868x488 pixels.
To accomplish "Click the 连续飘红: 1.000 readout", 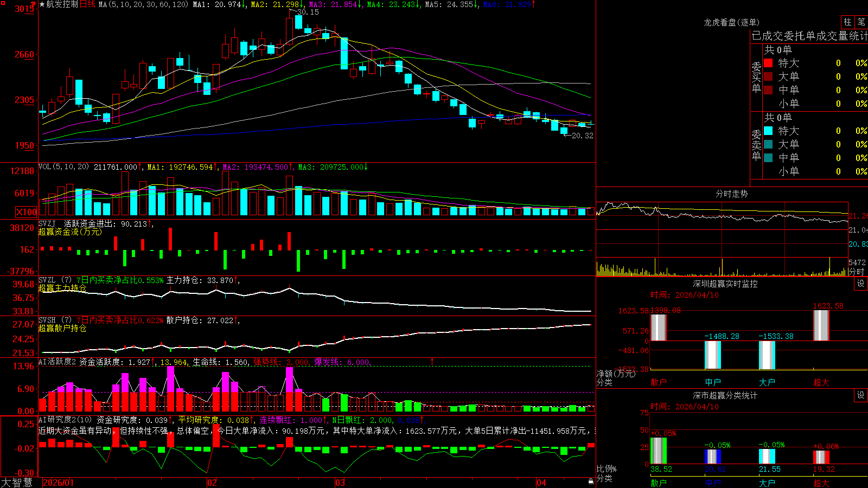I will click(293, 420).
